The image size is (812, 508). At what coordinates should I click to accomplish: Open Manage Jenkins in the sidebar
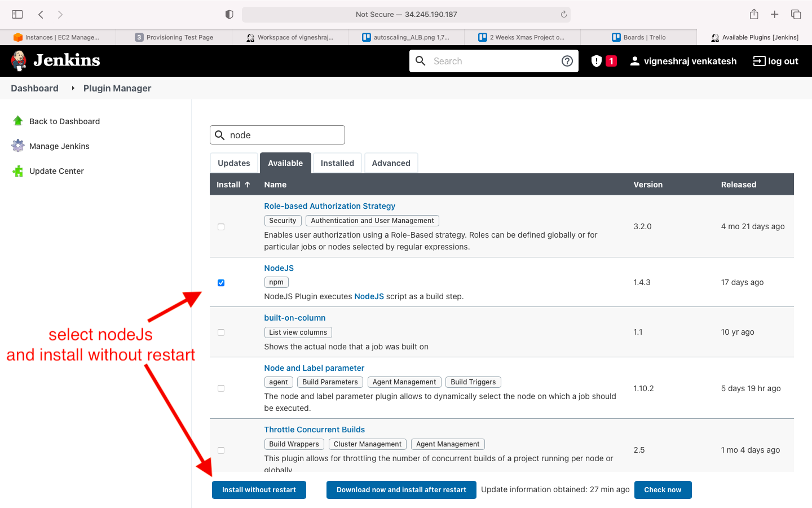59,146
